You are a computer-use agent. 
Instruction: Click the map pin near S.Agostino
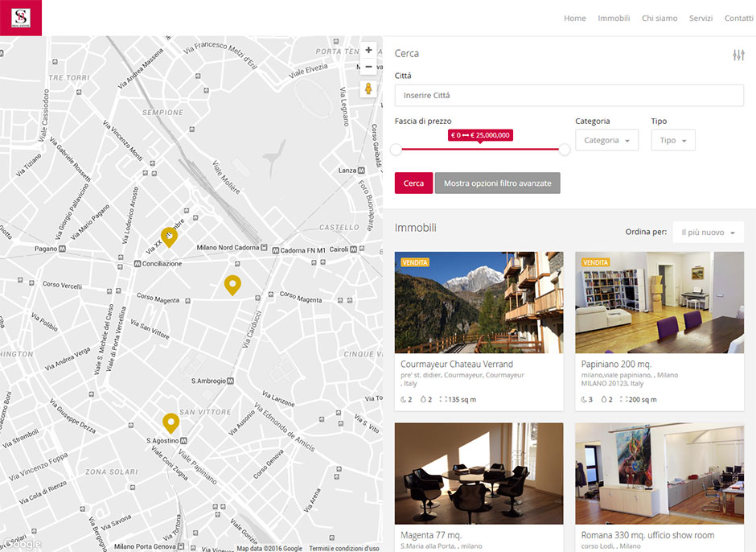(171, 422)
